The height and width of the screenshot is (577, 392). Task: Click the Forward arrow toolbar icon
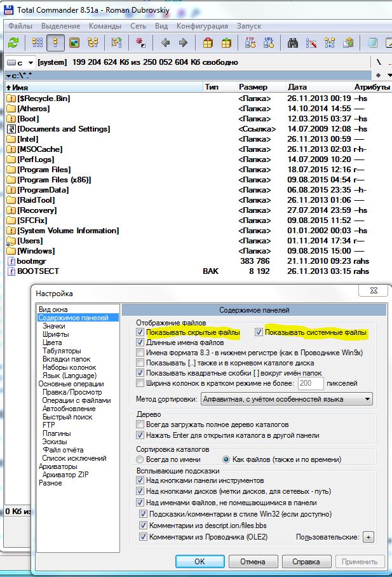[x=183, y=43]
